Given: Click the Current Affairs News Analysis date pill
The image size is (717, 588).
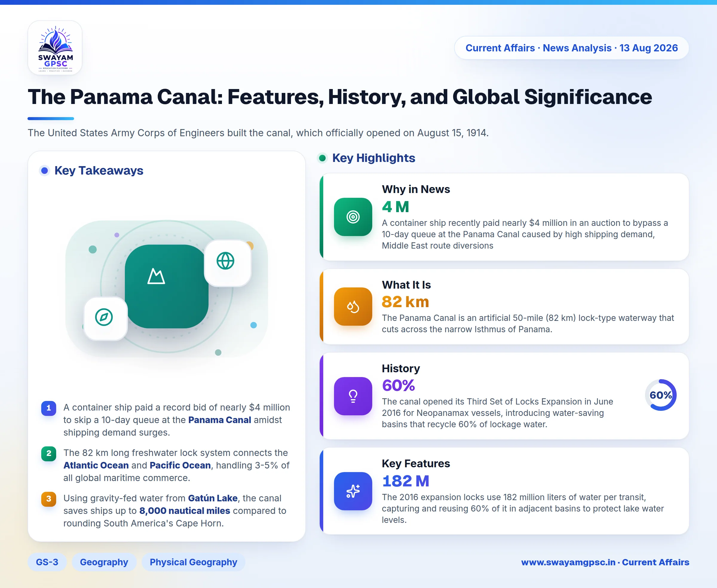Looking at the screenshot, I should point(572,48).
